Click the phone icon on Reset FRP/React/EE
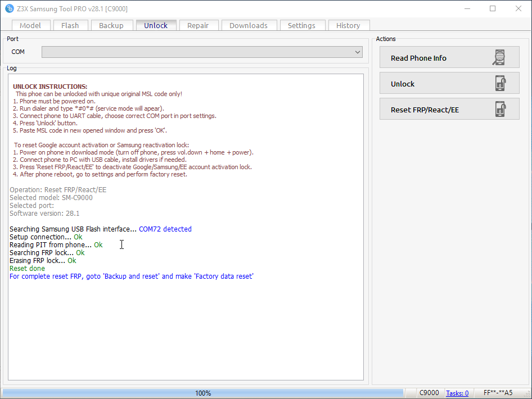Image resolution: width=532 pixels, height=399 pixels. (499, 110)
